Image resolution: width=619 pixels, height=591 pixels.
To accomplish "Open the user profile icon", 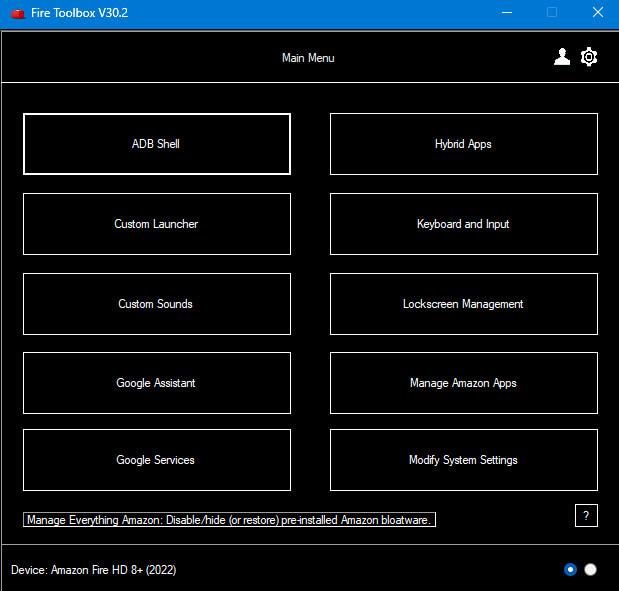I will (x=562, y=57).
